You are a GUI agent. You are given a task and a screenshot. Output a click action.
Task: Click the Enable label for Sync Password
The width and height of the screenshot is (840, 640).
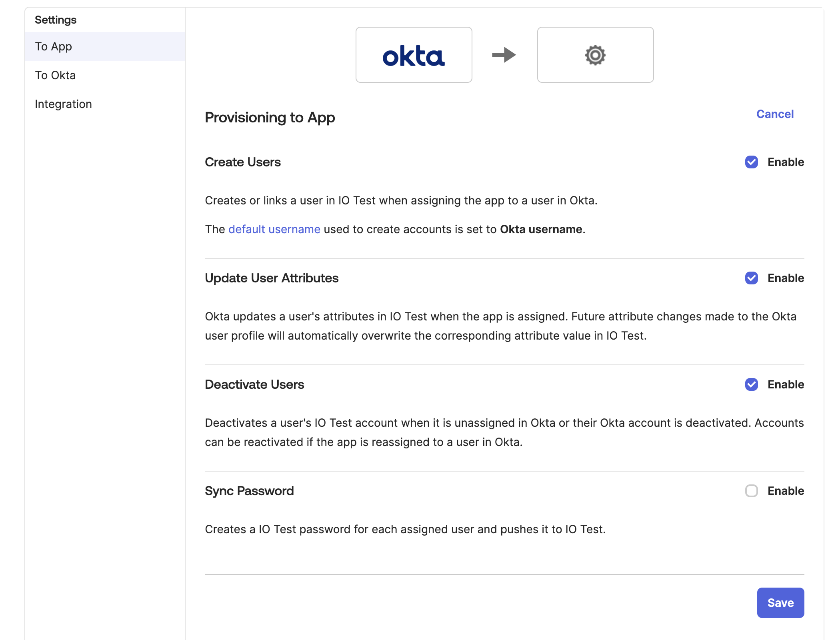click(786, 491)
